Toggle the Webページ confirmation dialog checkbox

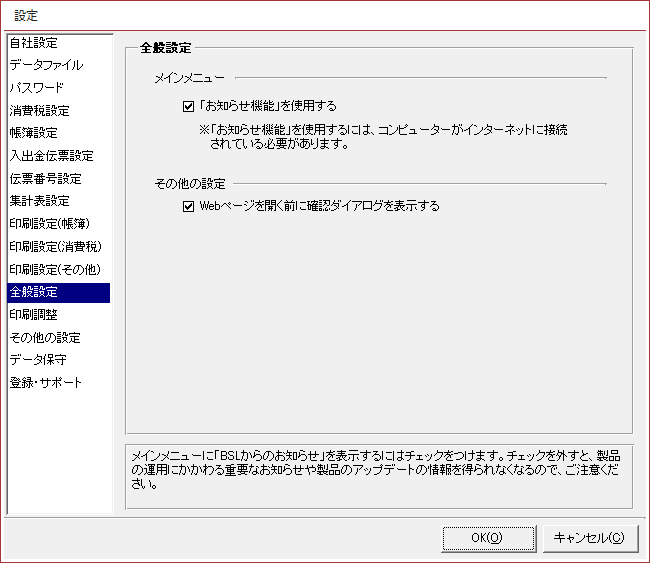coord(188,207)
